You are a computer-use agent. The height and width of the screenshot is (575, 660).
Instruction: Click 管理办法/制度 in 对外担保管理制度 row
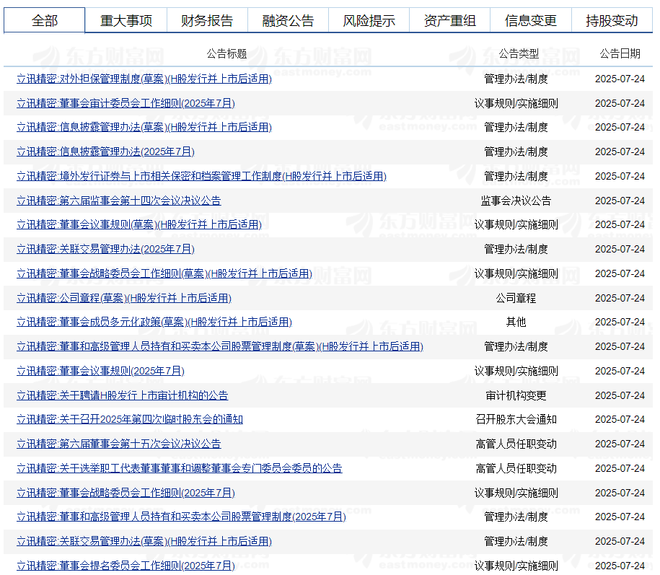(x=516, y=79)
